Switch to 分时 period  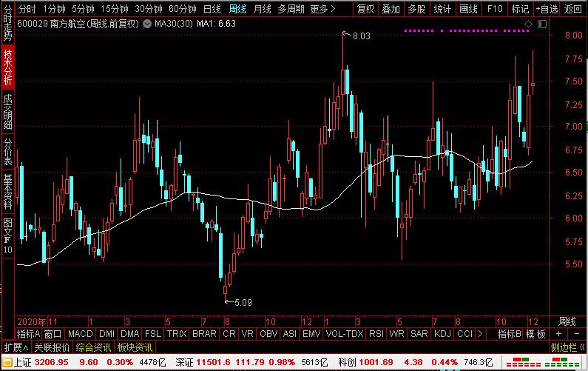[x=27, y=9]
